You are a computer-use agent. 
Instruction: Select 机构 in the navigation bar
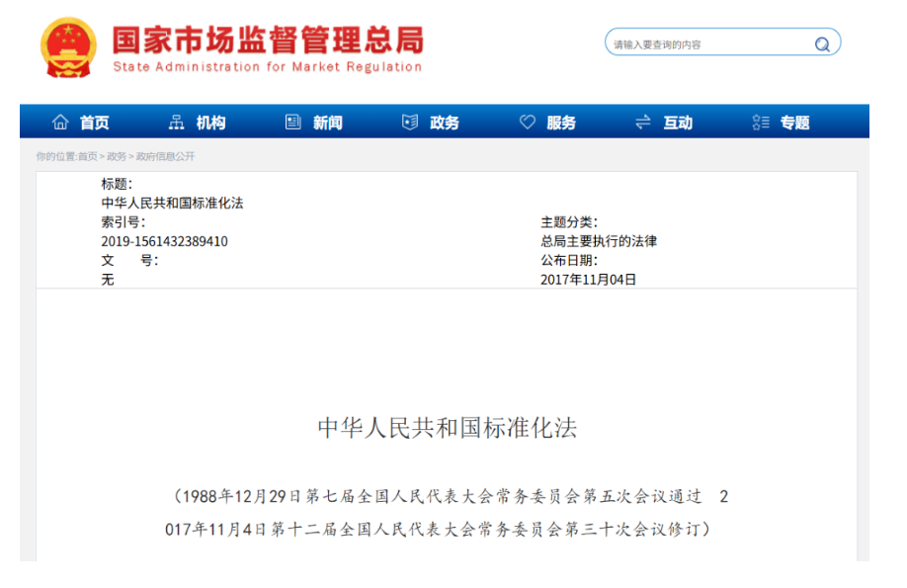coord(210,123)
